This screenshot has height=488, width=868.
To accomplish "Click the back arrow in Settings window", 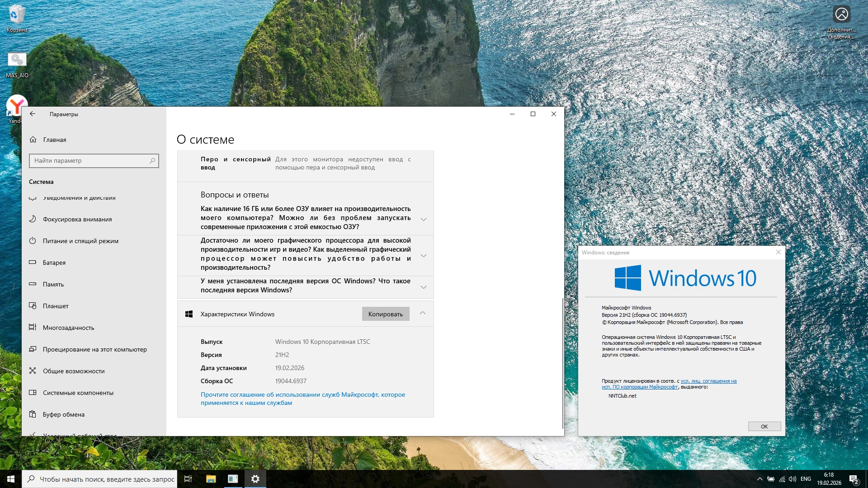I will click(x=33, y=114).
